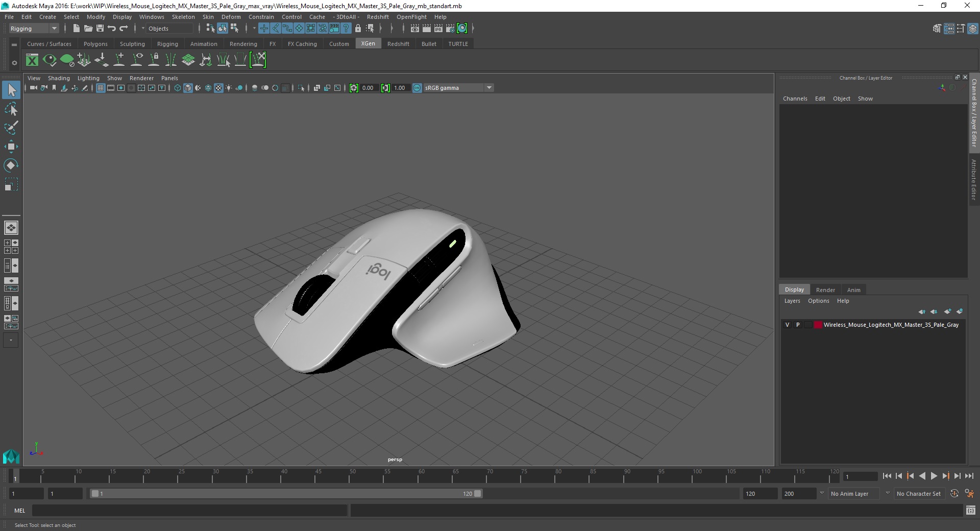Switch to the Polygons shelf tab
Screen dimensions: 980x531
pyautogui.click(x=95, y=44)
